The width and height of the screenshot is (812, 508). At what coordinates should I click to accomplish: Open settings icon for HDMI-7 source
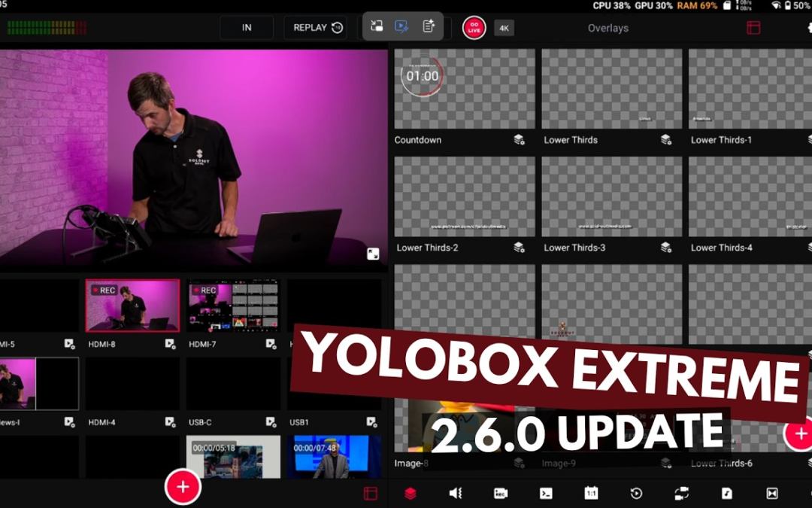click(271, 344)
